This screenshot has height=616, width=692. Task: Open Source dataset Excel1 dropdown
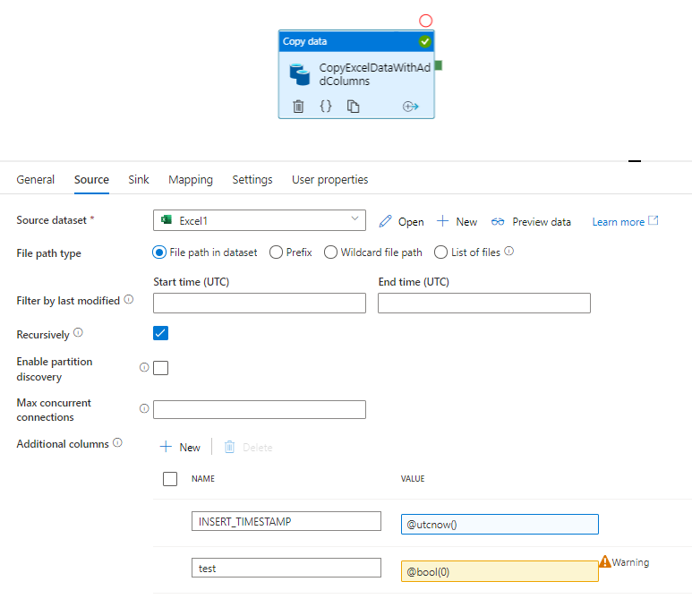tap(260, 220)
